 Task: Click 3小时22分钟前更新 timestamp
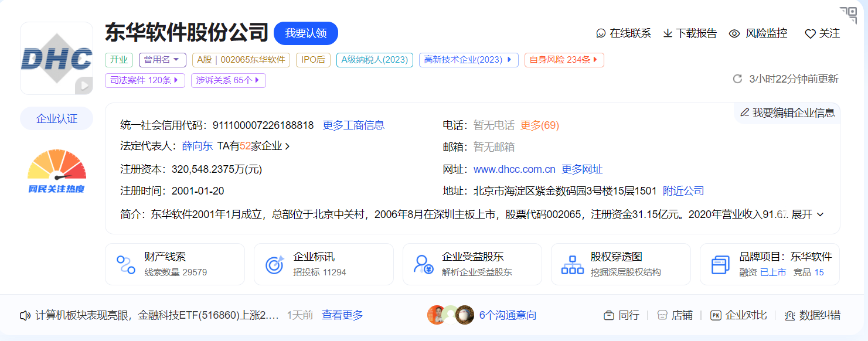pyautogui.click(x=794, y=79)
